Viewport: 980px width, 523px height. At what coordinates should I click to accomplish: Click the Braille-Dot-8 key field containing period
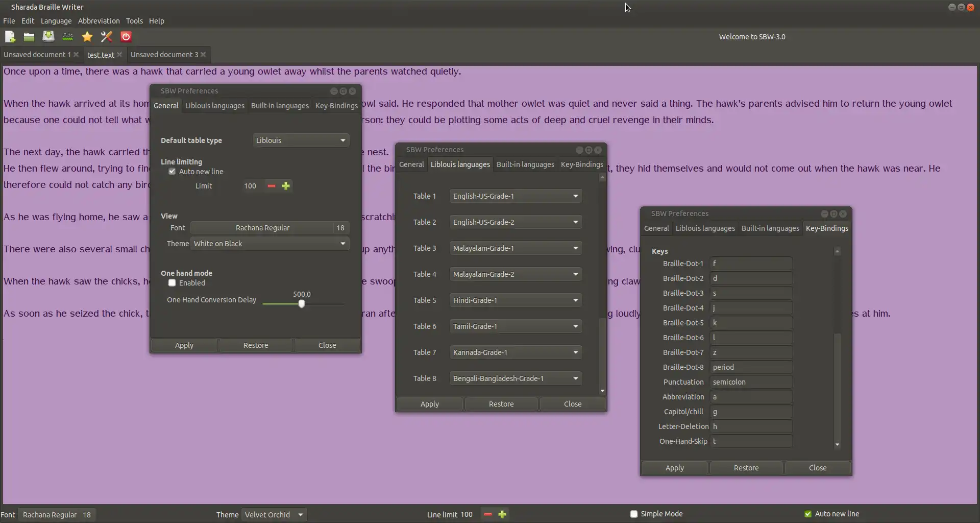pos(751,367)
